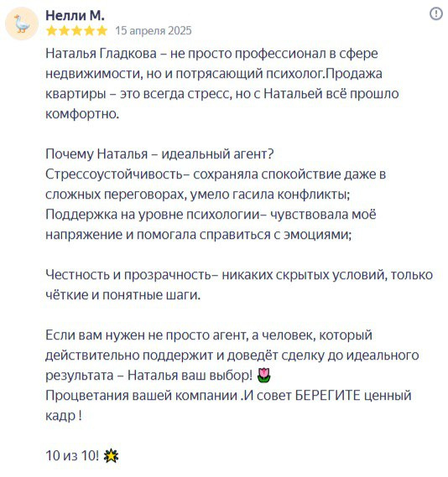Viewport: 448px width, 477px height.
Task: Click the question Почему Наталья – идеальный агент?
Action: (x=159, y=154)
